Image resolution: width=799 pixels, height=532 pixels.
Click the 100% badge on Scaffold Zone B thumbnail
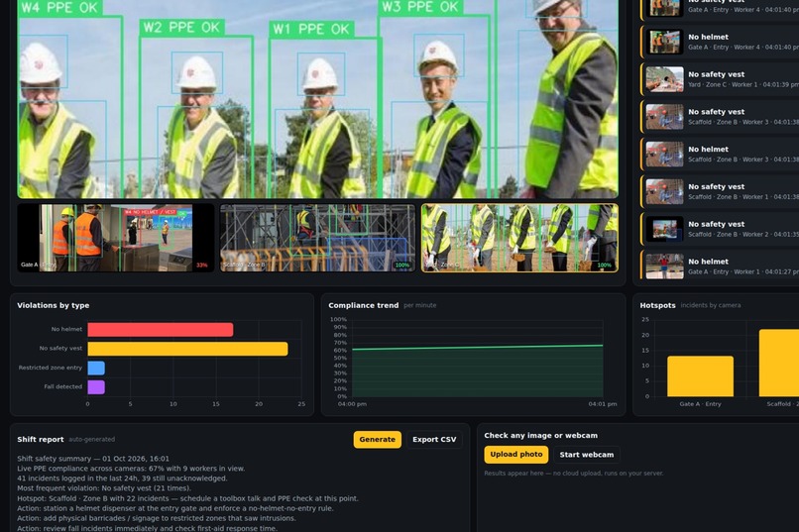[402, 266]
